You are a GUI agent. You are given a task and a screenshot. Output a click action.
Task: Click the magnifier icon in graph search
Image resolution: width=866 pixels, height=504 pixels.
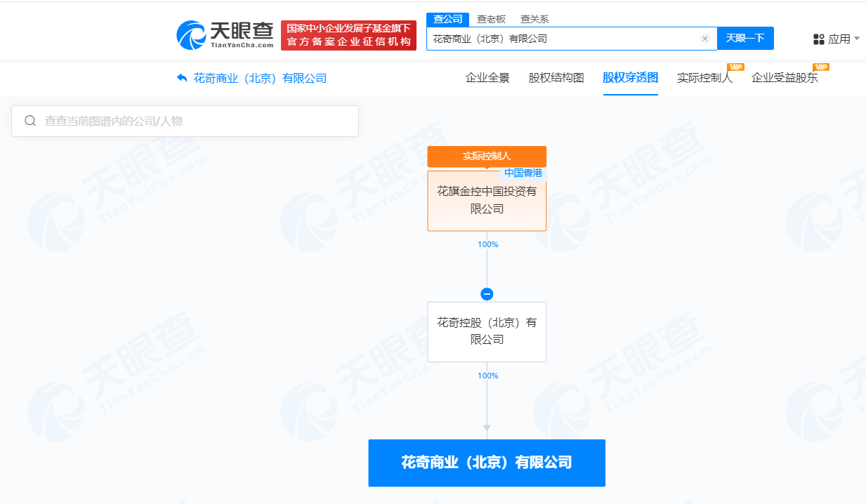click(x=30, y=121)
